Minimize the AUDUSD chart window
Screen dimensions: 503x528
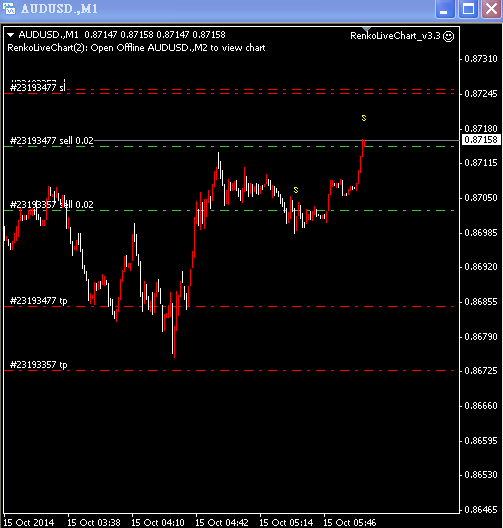point(445,9)
